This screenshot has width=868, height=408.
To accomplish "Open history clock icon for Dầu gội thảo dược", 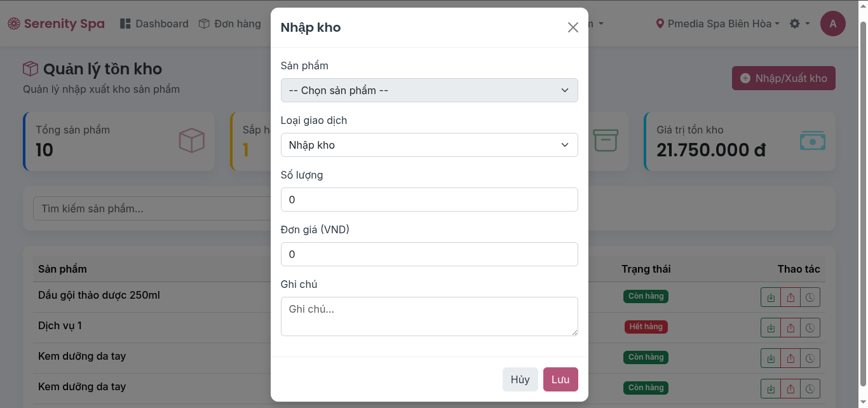I will (810, 297).
